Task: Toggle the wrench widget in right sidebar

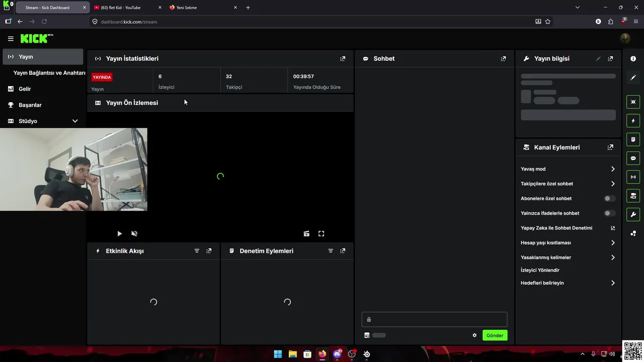Action: [633, 215]
